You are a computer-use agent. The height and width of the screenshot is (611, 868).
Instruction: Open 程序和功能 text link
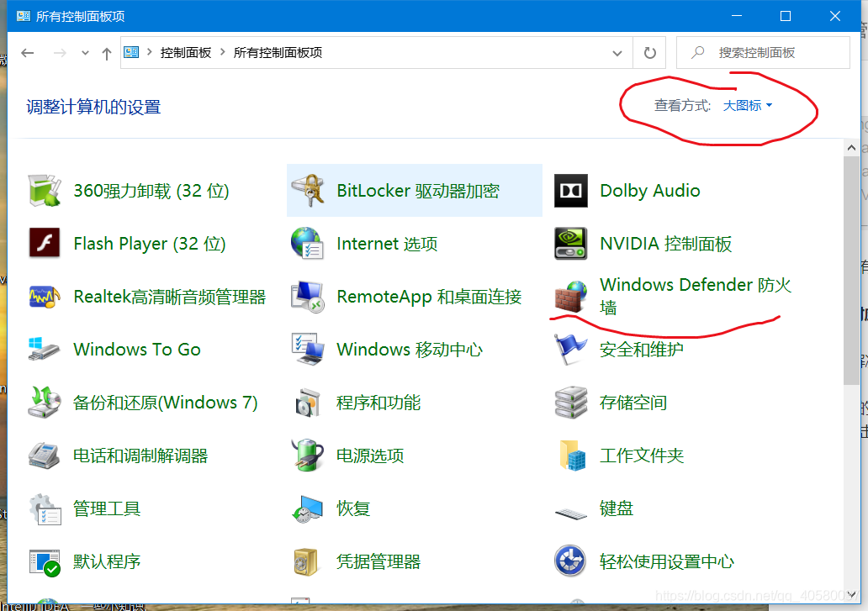pos(378,403)
